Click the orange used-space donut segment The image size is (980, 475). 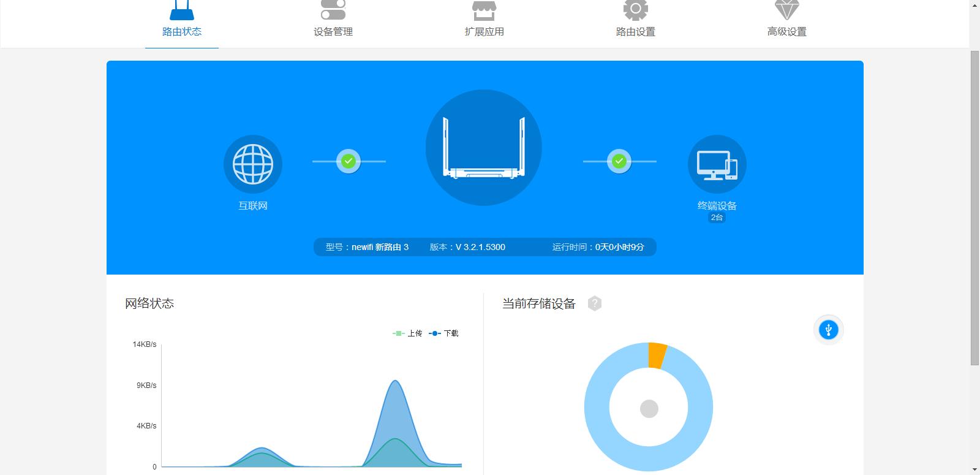(x=657, y=355)
